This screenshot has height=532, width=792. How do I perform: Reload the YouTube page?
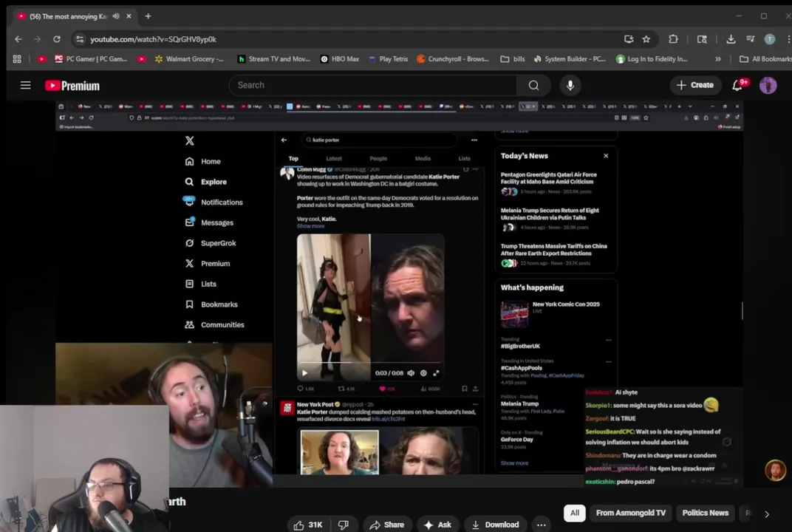(57, 39)
